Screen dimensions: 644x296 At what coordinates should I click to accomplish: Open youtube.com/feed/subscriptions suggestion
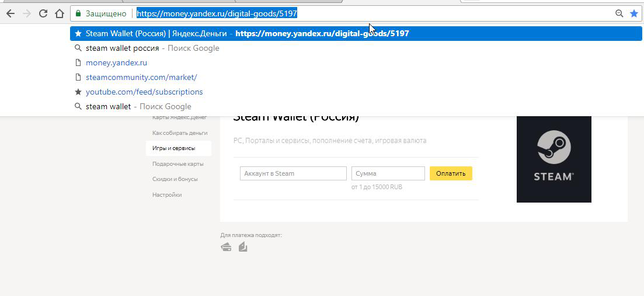[x=356, y=92]
